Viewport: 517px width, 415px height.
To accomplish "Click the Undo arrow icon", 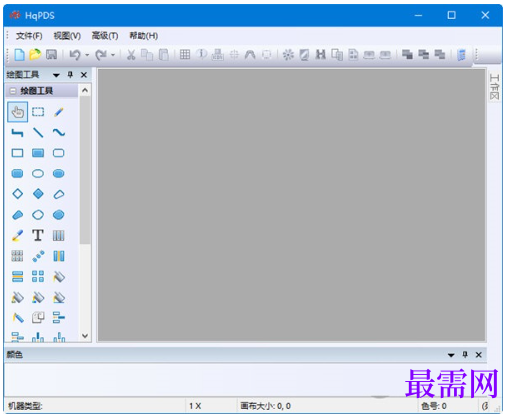I will 75,55.
